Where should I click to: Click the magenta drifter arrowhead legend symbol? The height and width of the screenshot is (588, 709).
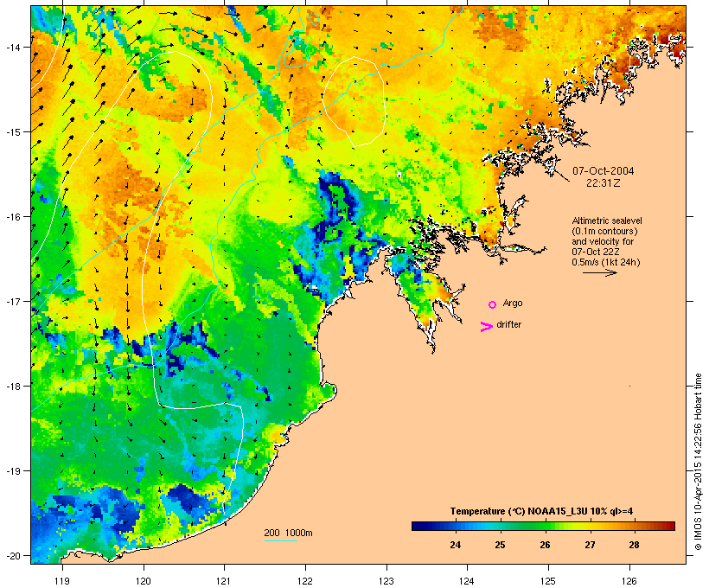pyautogui.click(x=487, y=327)
